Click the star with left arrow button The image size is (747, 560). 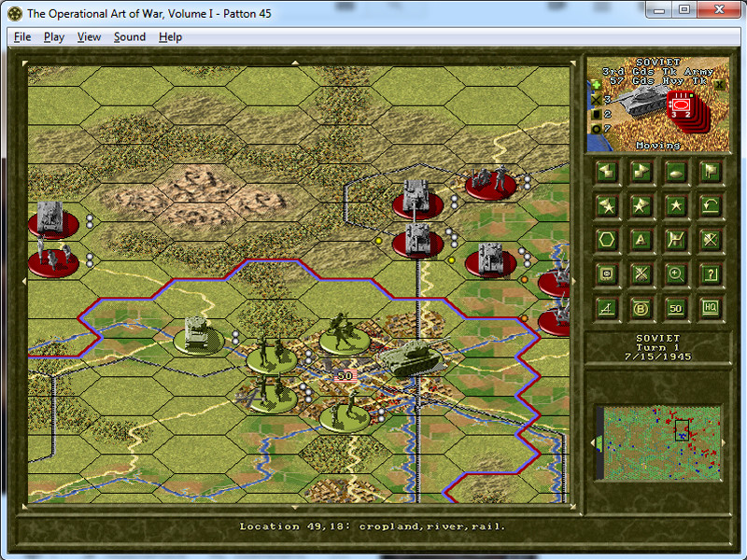(607, 206)
